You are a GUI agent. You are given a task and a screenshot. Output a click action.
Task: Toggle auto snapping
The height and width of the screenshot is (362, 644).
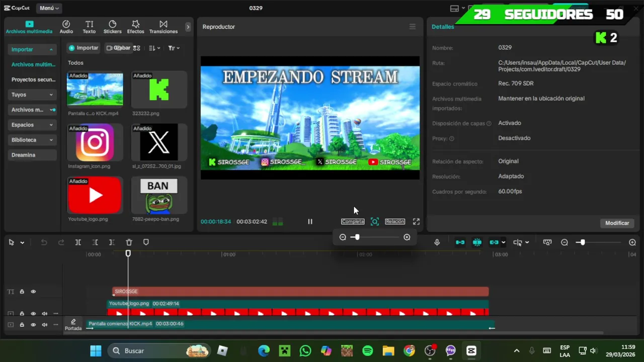pyautogui.click(x=477, y=242)
